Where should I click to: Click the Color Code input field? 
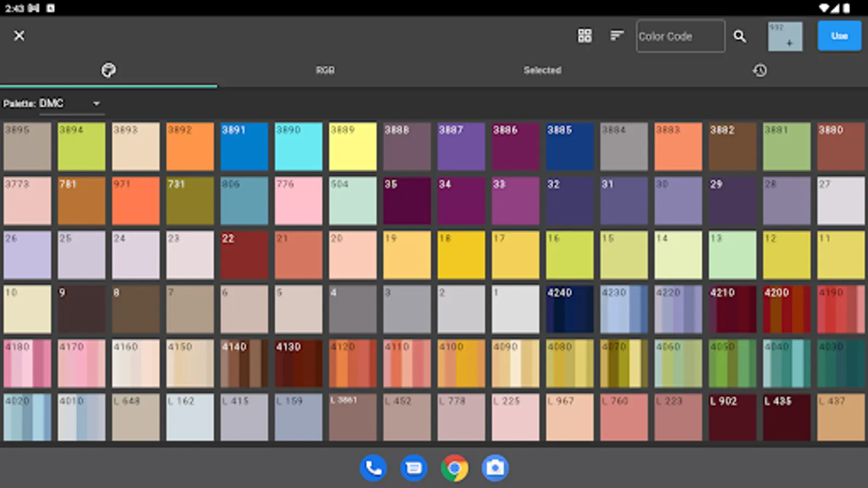pos(680,36)
